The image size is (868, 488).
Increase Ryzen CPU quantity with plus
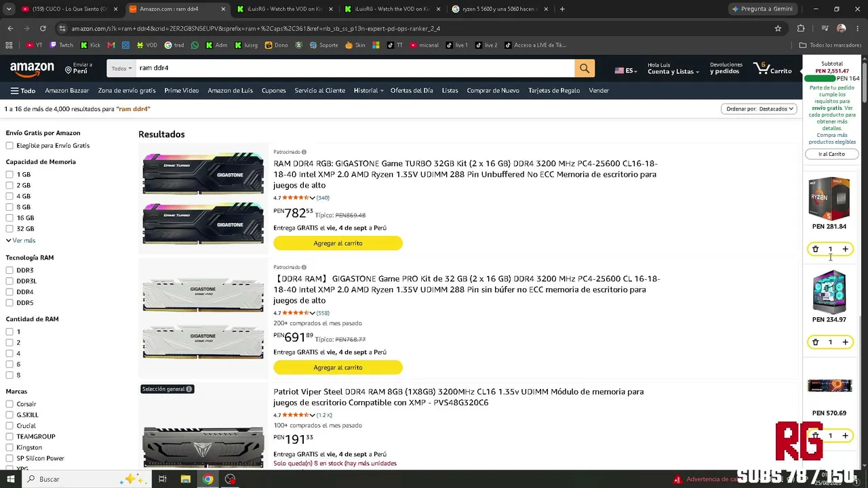[845, 249]
